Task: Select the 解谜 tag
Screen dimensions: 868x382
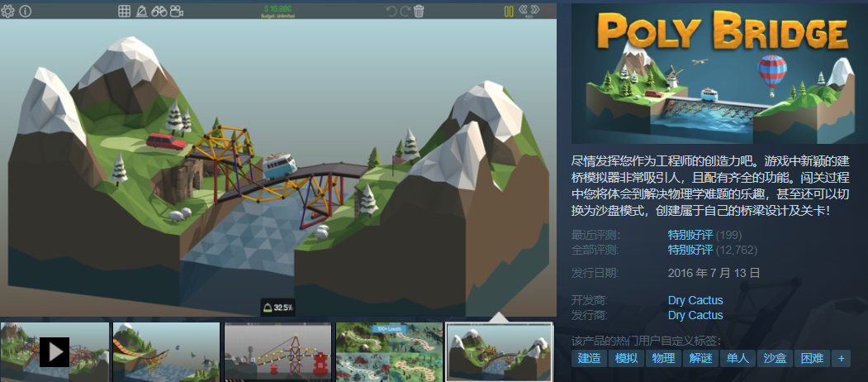Action: coord(700,358)
